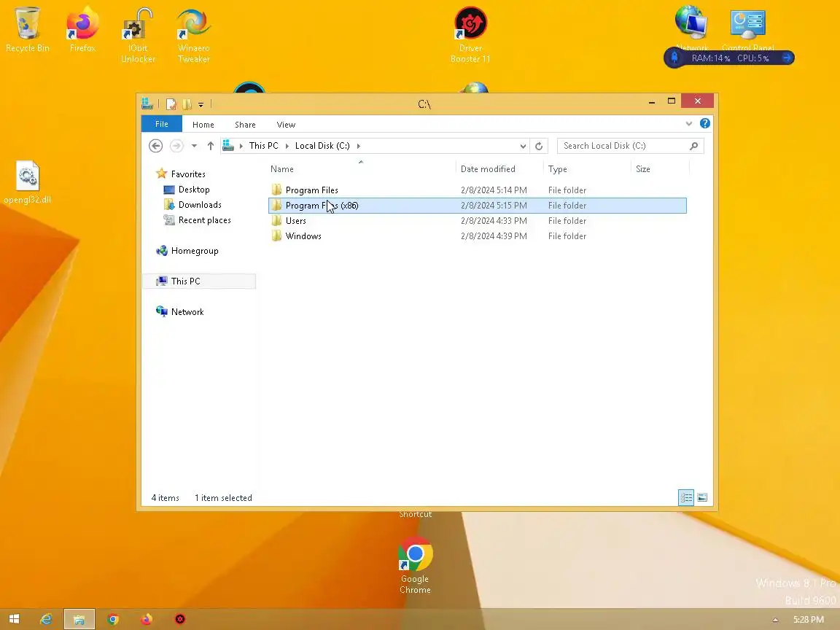Open Firefox from taskbar
The width and height of the screenshot is (840, 630).
click(147, 619)
